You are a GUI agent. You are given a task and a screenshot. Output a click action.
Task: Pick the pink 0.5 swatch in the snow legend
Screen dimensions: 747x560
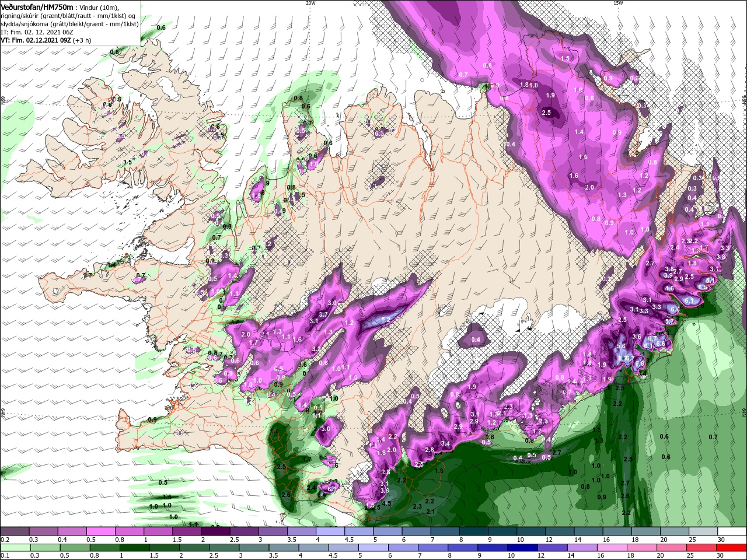[x=100, y=531]
